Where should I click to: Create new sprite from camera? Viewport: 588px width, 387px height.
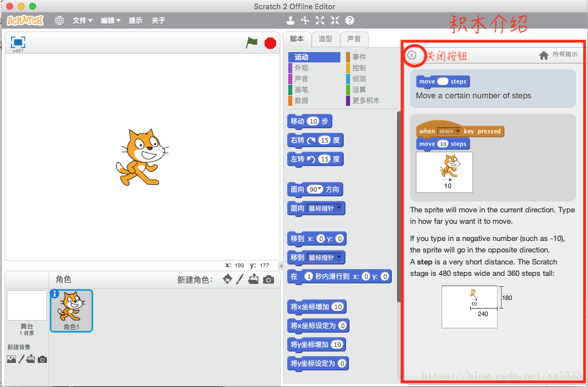268,279
